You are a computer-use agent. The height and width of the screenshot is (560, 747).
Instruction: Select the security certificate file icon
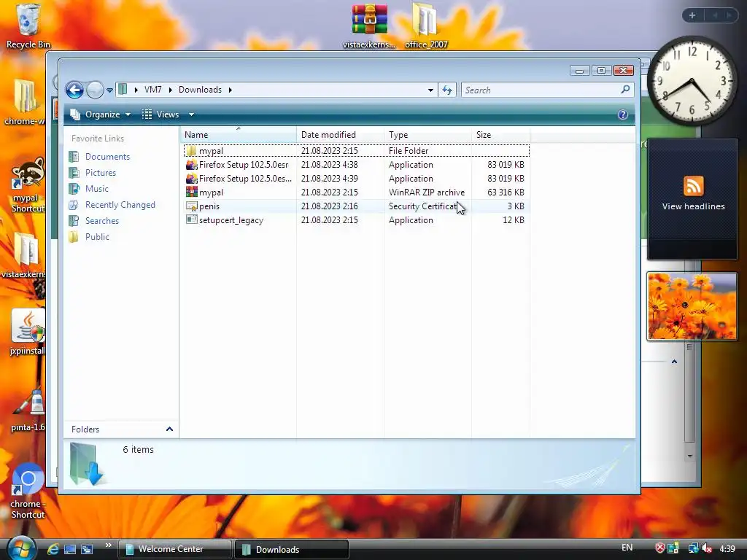[x=191, y=206]
